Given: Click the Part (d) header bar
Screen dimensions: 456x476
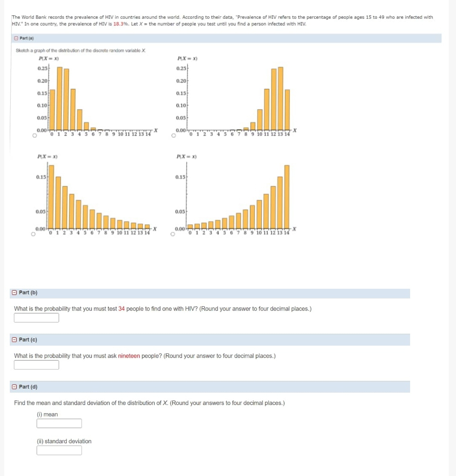Looking at the screenshot, I should coord(210,387).
